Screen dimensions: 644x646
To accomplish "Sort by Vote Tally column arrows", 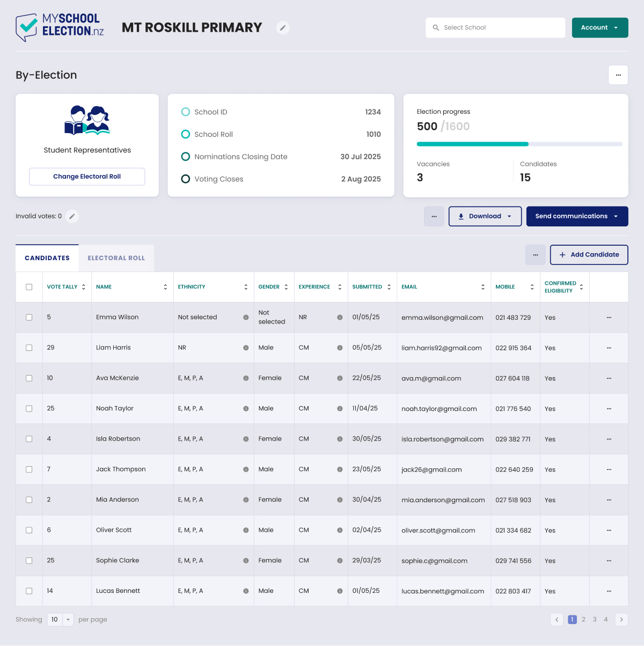I will 84,287.
